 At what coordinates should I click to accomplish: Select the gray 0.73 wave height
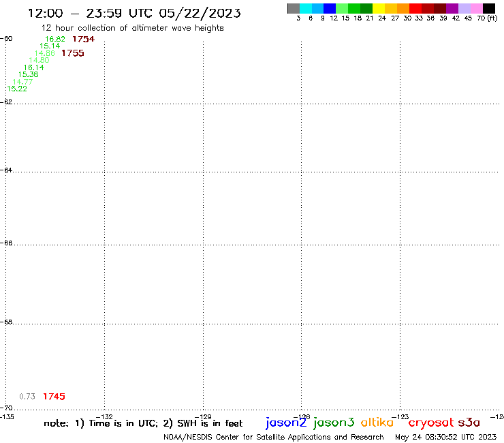[x=27, y=397]
